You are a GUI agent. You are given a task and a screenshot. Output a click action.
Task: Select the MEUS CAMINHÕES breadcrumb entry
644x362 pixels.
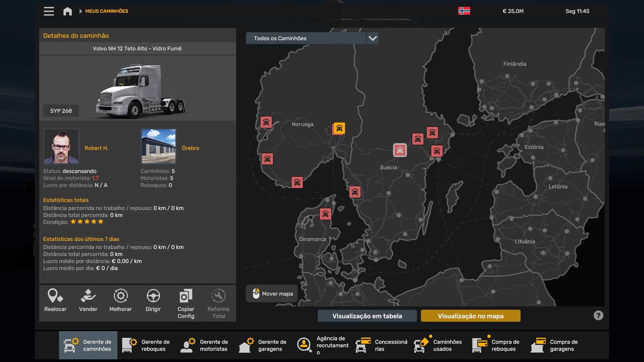[106, 11]
